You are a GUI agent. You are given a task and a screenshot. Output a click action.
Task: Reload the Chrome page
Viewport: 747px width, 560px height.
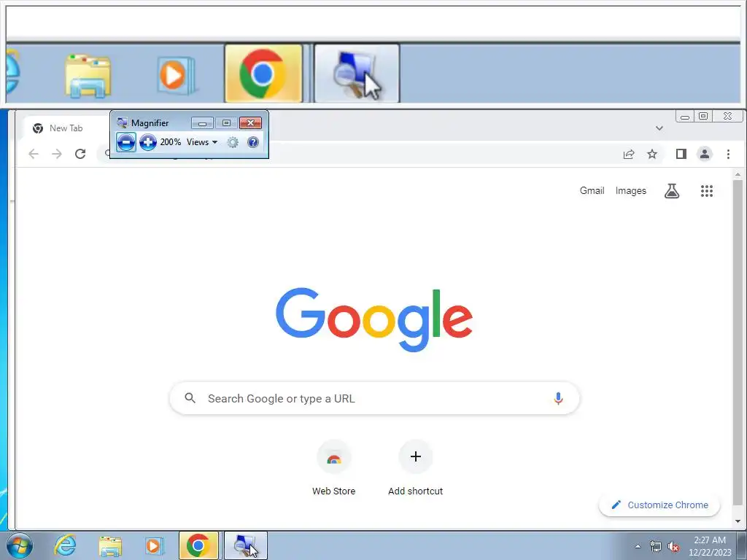click(80, 154)
